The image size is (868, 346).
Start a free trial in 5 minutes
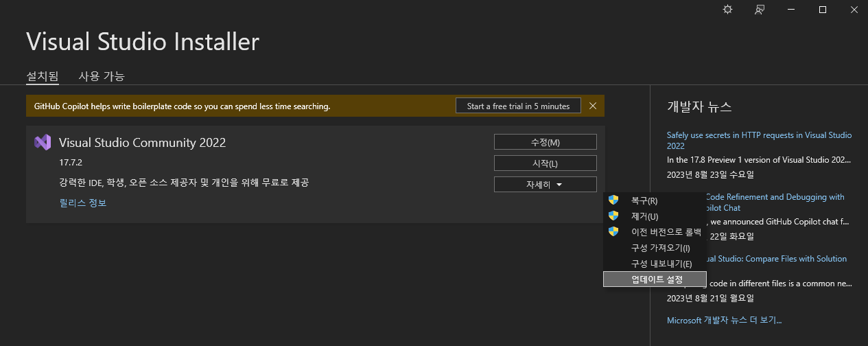tap(518, 106)
